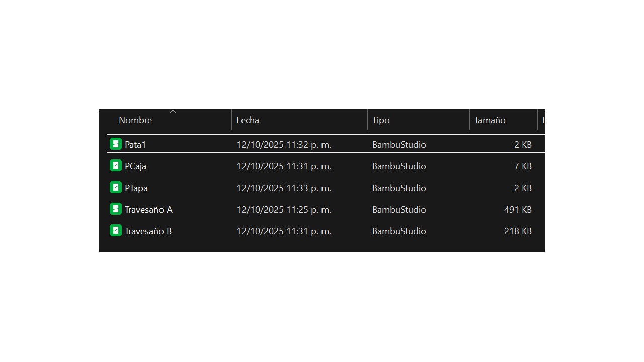
Task: Click the sort arrow above Nombre
Action: pyautogui.click(x=173, y=111)
